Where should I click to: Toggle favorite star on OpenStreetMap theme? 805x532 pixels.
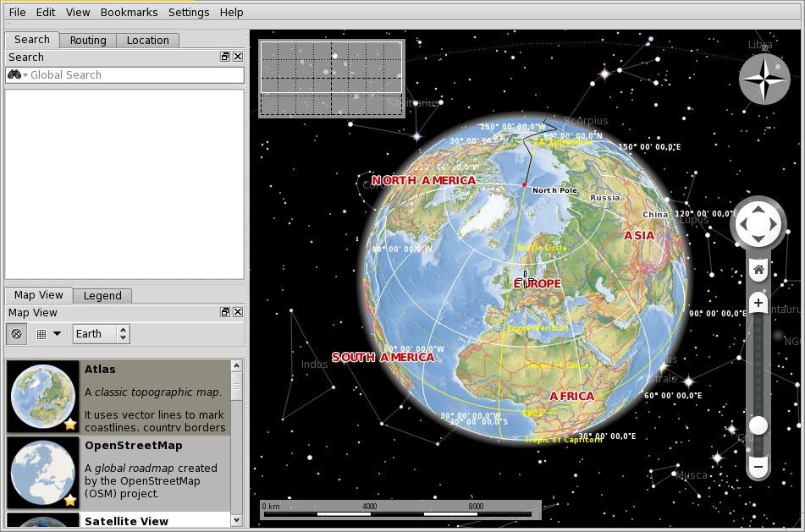[69, 500]
